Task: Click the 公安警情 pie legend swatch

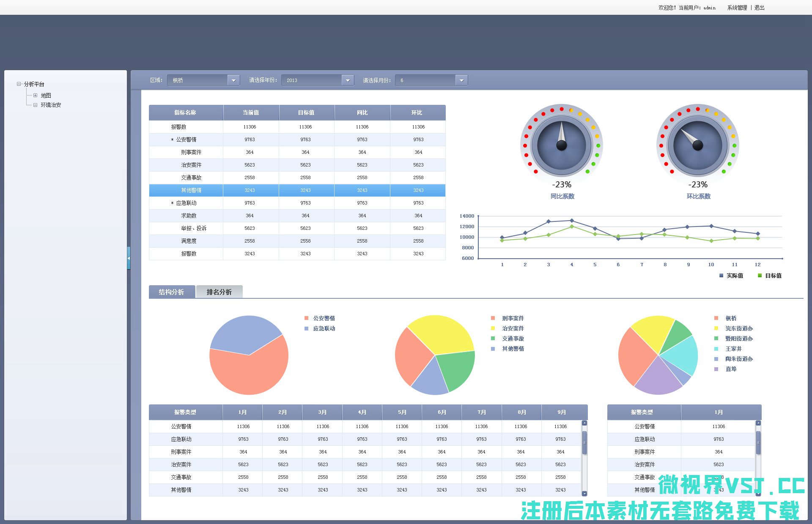Action: click(306, 318)
